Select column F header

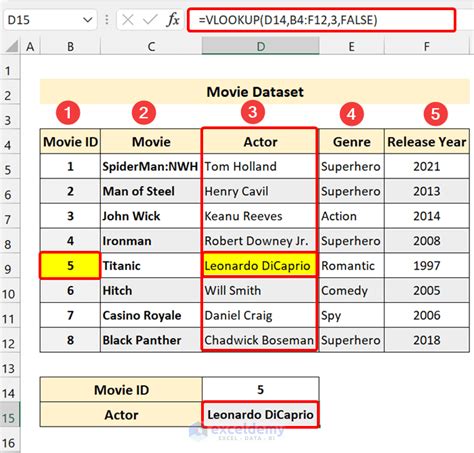pyautogui.click(x=426, y=46)
